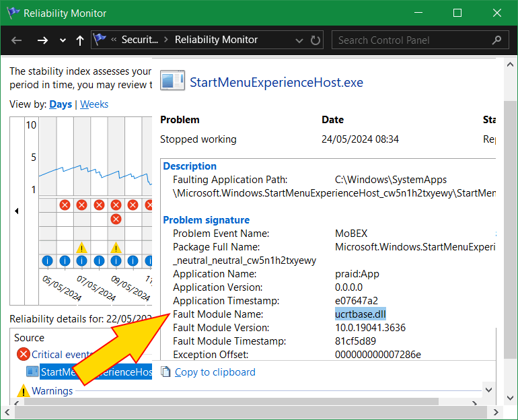This screenshot has width=518, height=420.
Task: Click the details panel scroll down chevron
Action: point(489,390)
